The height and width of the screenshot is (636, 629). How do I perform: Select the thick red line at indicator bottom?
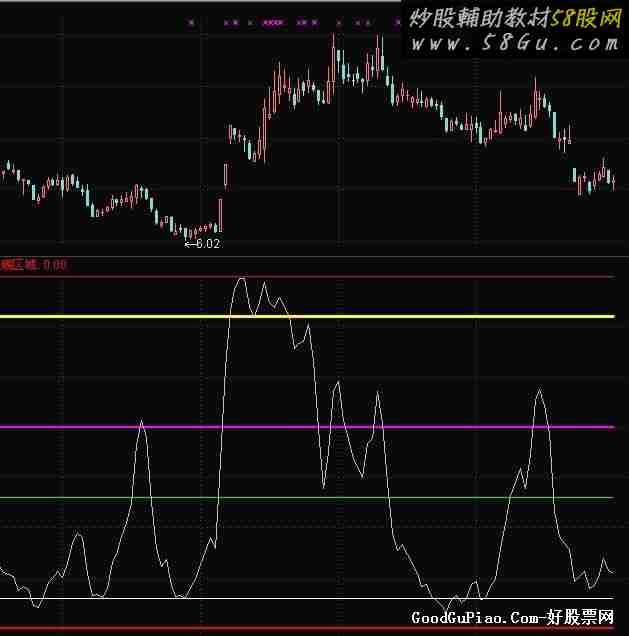coord(307,628)
